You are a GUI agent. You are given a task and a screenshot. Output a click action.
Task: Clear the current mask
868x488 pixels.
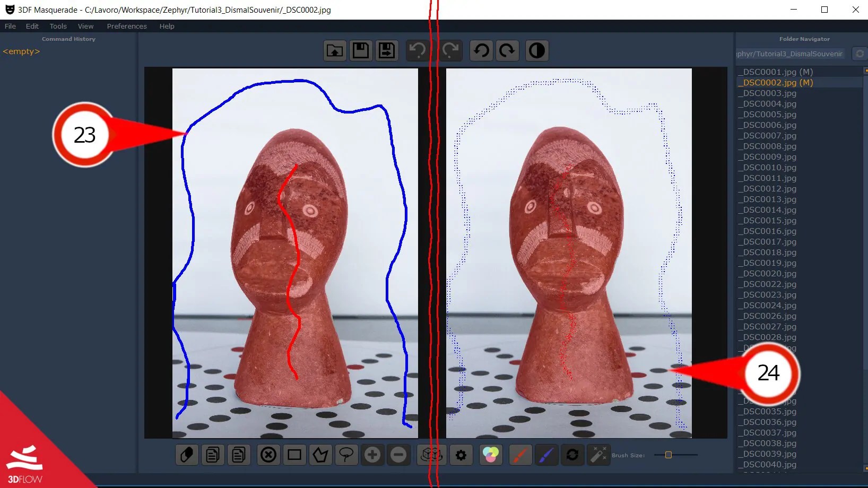pos(268,455)
